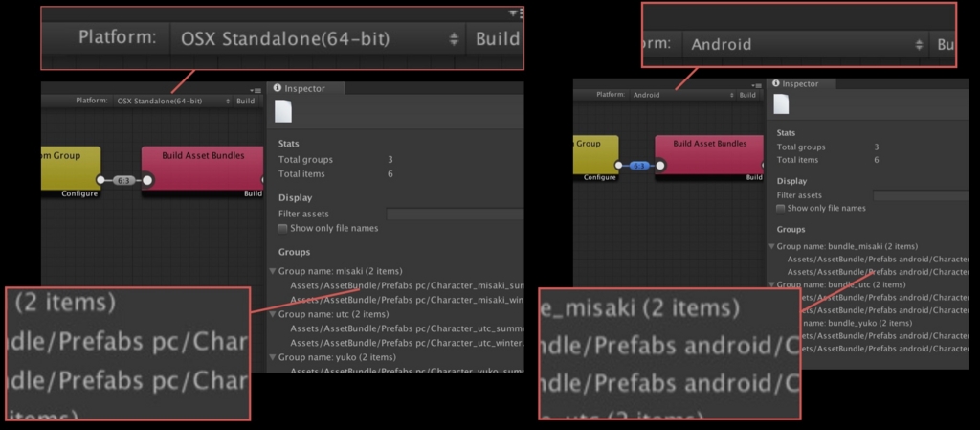Click yellow node output port in Android window
980x430 pixels.
click(619, 166)
